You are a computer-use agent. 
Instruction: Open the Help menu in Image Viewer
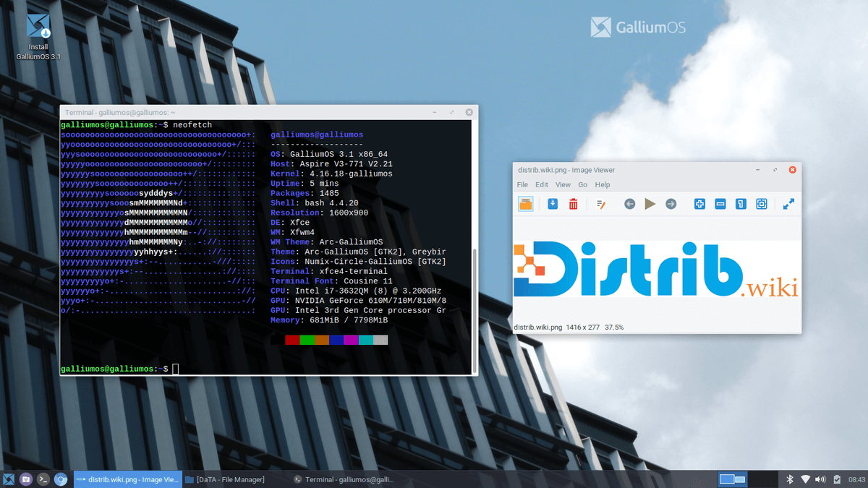click(603, 185)
